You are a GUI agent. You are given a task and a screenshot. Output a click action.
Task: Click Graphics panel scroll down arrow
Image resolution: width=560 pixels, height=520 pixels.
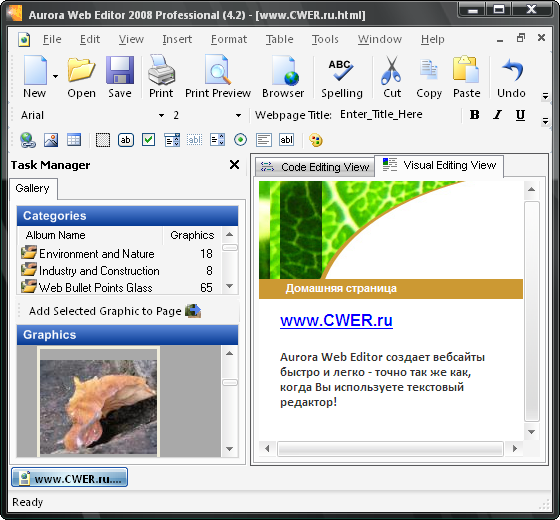click(230, 449)
